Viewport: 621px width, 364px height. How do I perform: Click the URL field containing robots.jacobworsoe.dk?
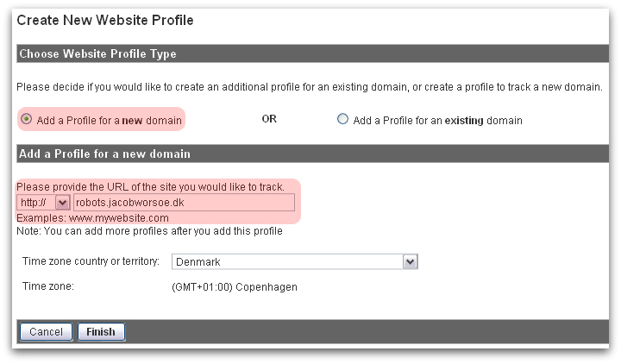click(184, 203)
